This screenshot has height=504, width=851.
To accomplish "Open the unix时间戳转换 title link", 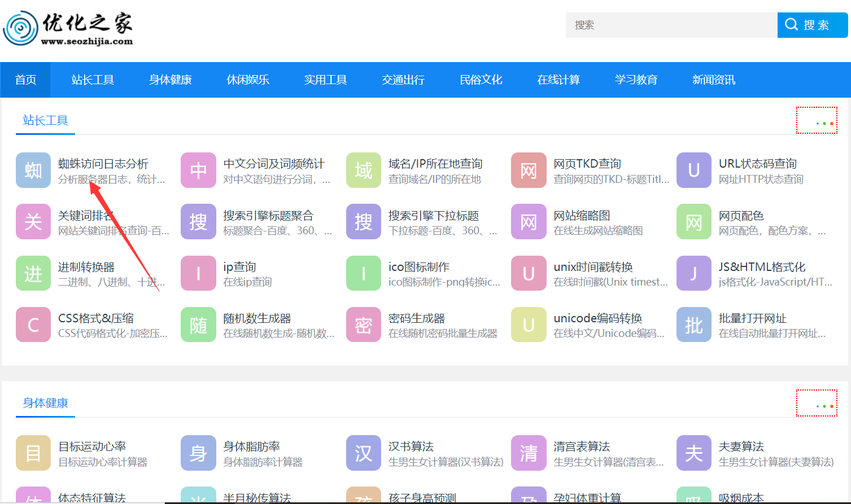I will pos(593,267).
